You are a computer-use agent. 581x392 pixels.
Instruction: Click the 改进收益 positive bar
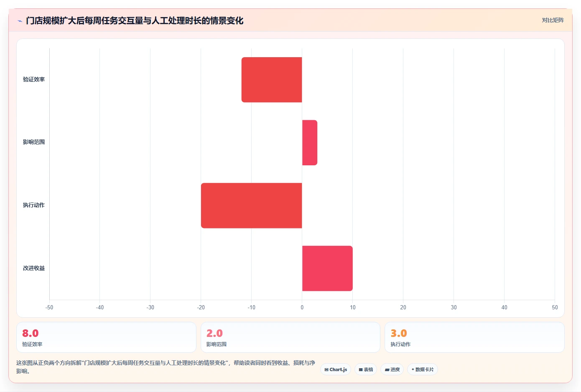(327, 268)
